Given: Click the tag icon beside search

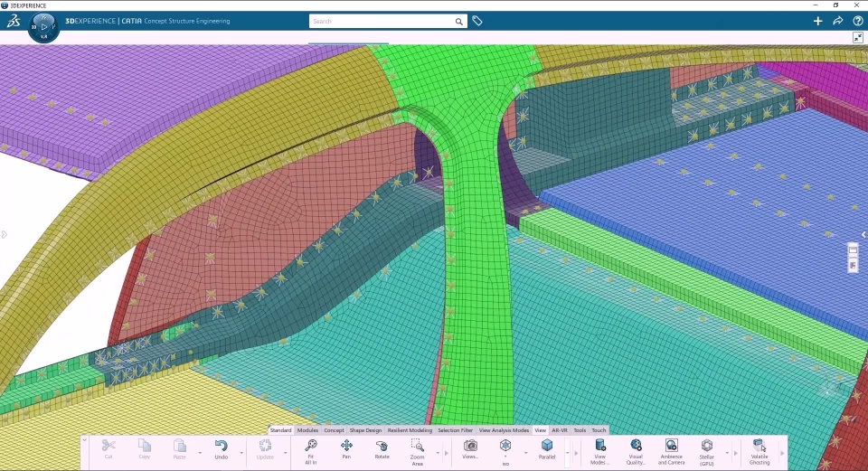Looking at the screenshot, I should [x=477, y=21].
